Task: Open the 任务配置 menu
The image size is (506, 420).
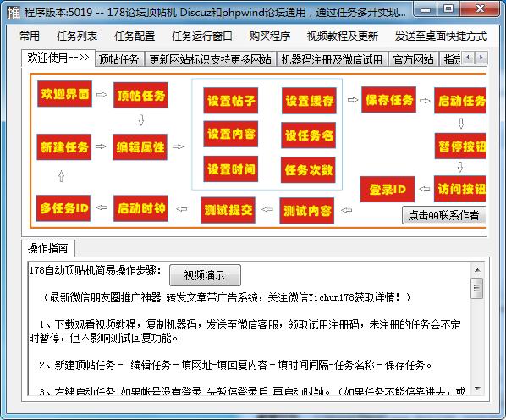Action: [135, 36]
